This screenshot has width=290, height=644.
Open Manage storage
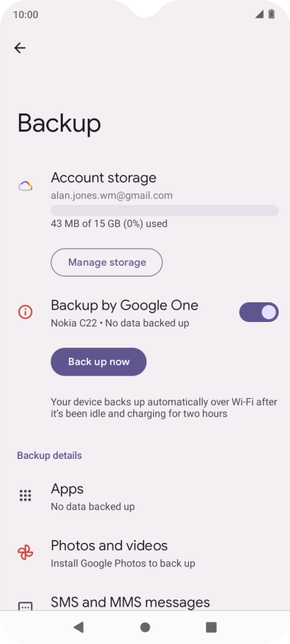tap(107, 263)
